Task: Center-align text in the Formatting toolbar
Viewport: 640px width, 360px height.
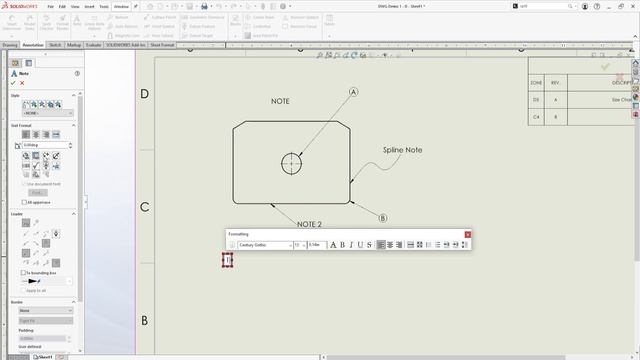Action: tap(390, 245)
